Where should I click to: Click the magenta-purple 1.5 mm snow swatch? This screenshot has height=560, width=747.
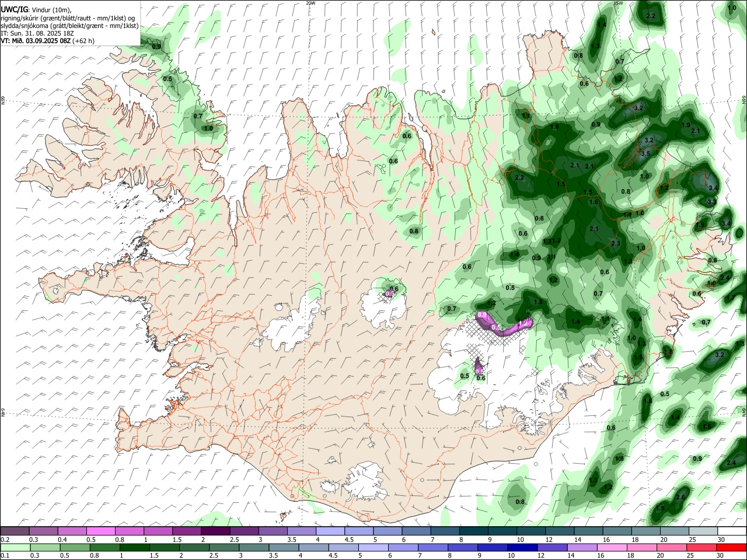coord(187,531)
